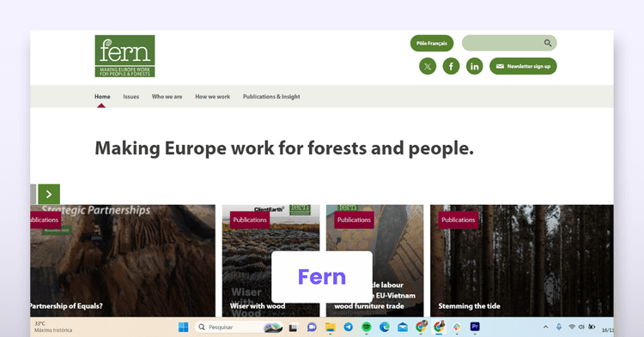Click Publications tag on Partnership of Equals
644x337 pixels.
(x=46, y=220)
